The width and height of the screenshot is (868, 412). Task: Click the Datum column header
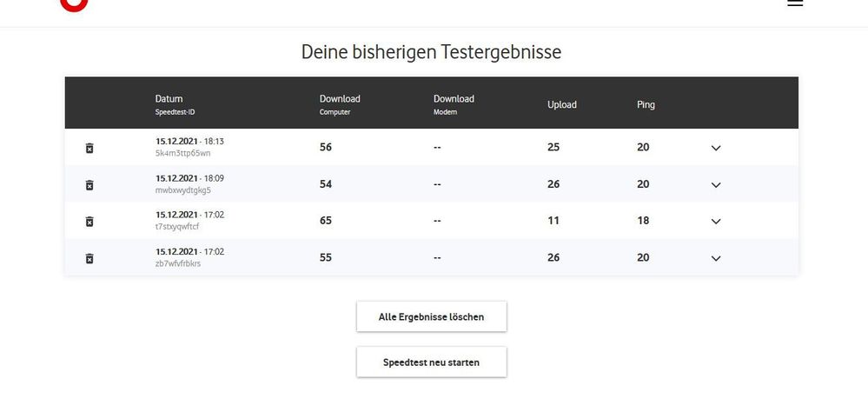(x=169, y=99)
